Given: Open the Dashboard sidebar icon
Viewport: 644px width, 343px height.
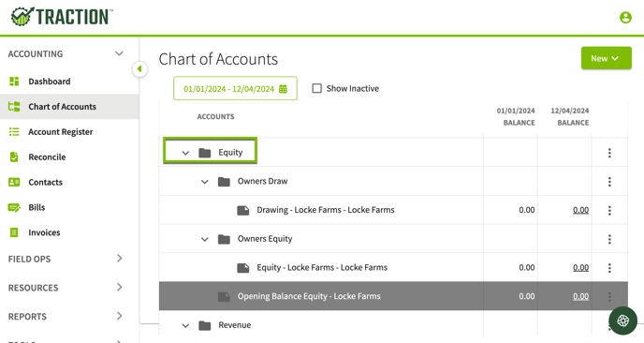Looking at the screenshot, I should [14, 82].
